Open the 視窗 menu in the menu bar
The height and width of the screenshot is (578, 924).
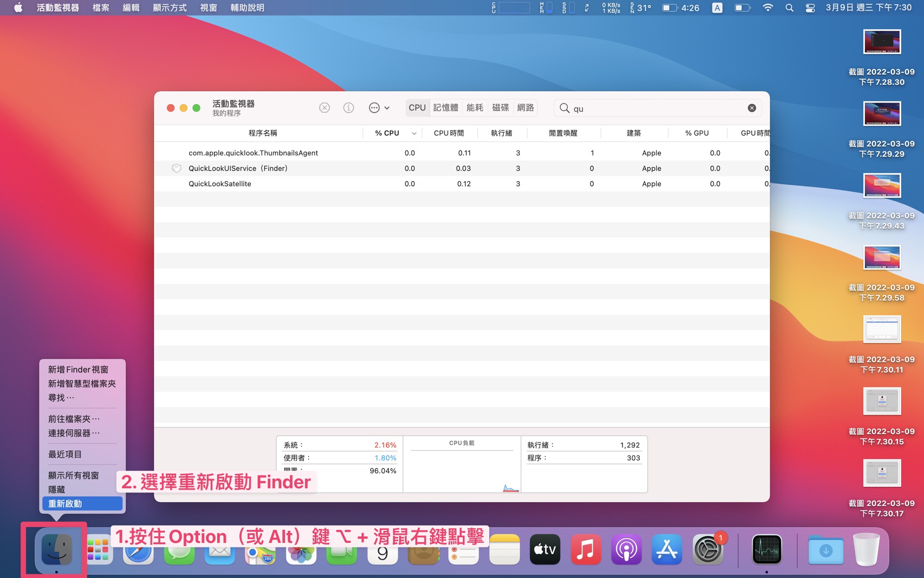click(x=208, y=7)
